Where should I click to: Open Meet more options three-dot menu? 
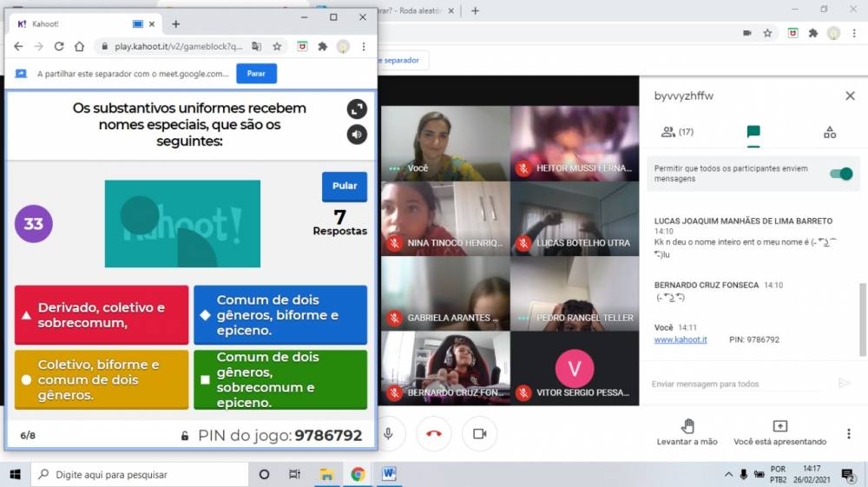(x=848, y=433)
